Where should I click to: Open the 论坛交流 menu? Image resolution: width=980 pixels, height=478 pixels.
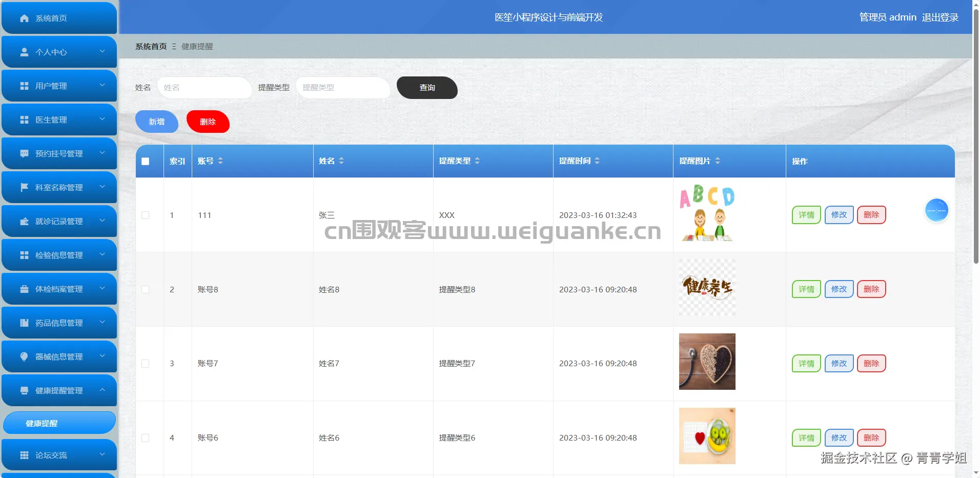click(x=59, y=455)
